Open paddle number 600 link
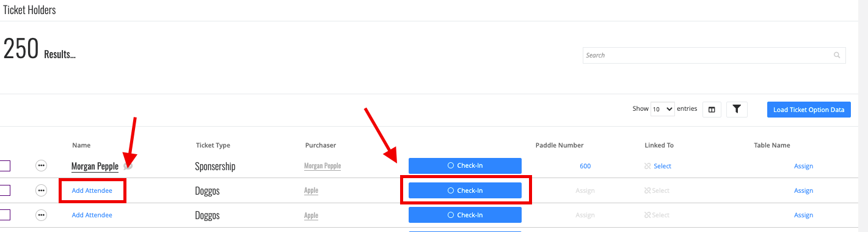 point(585,166)
